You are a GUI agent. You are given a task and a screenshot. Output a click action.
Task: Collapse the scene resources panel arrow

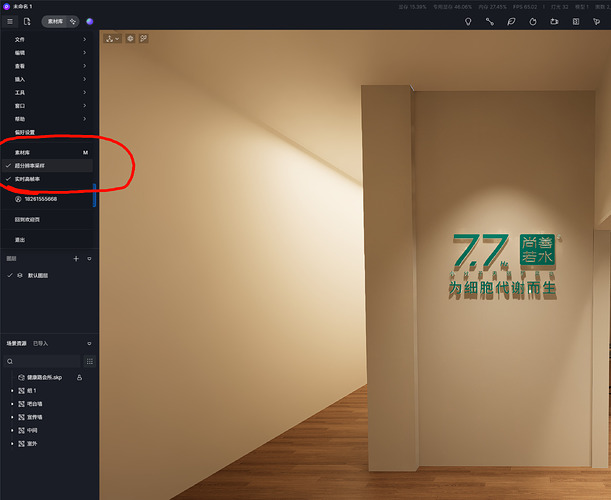click(x=89, y=343)
